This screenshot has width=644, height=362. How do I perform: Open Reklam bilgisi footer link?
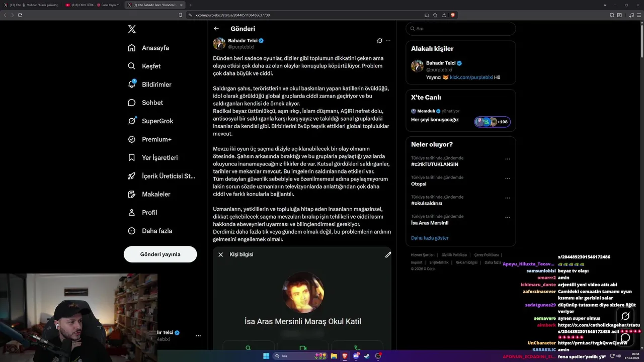[x=466, y=262]
